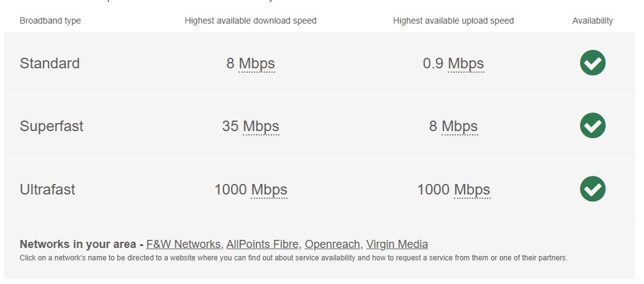Image resolution: width=644 pixels, height=284 pixels.
Task: Click Mbps abbreviation in Standard upload speed
Action: point(466,63)
